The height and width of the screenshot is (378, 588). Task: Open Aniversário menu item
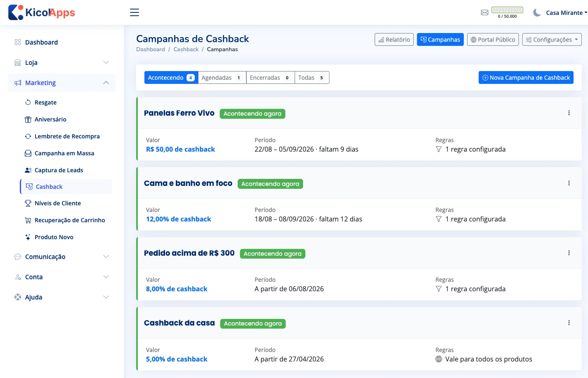(66, 119)
